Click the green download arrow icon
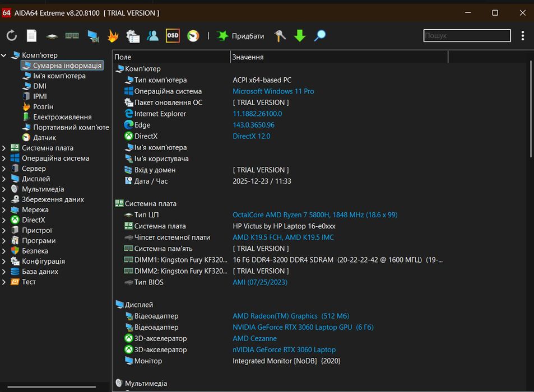The image size is (534, 392). coord(300,35)
